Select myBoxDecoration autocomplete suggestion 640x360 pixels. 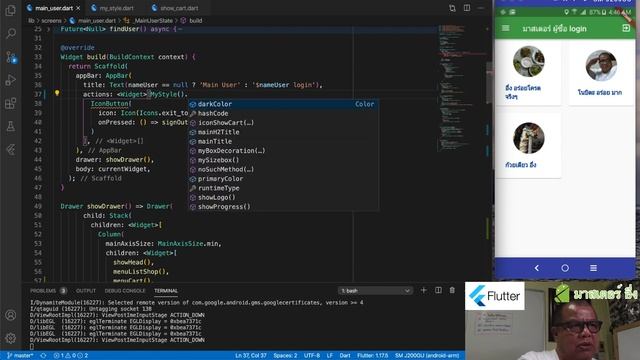283,151
